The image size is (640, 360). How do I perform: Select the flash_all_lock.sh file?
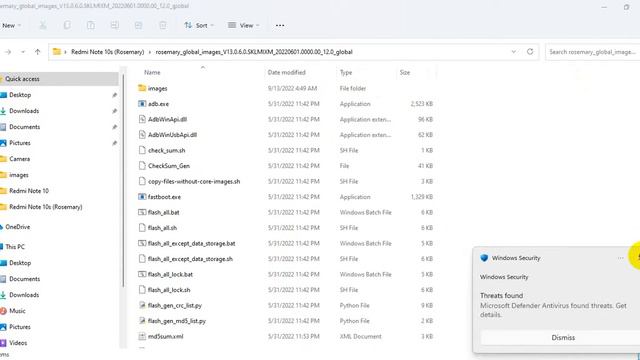pyautogui.click(x=169, y=290)
